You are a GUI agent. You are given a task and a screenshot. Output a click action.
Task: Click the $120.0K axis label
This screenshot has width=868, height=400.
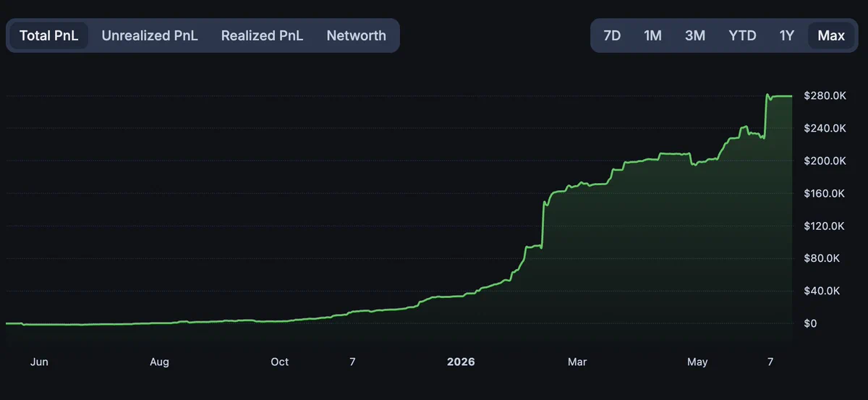coord(825,226)
